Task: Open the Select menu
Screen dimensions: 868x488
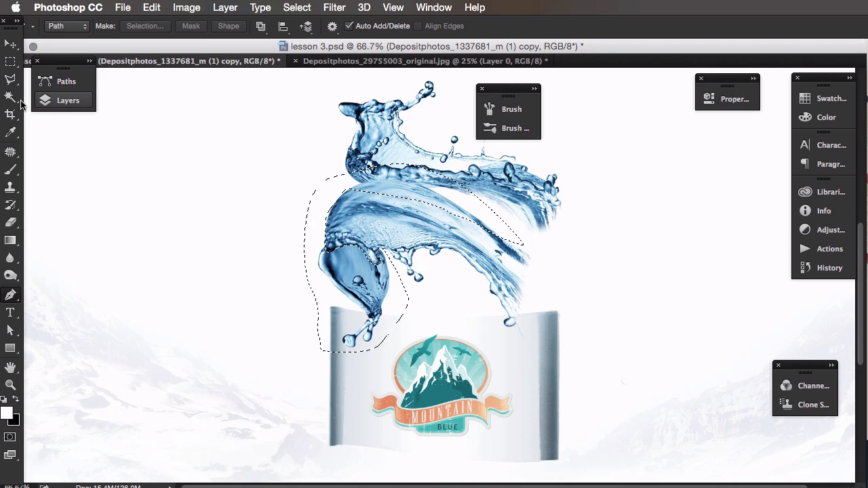Action: 297,7
